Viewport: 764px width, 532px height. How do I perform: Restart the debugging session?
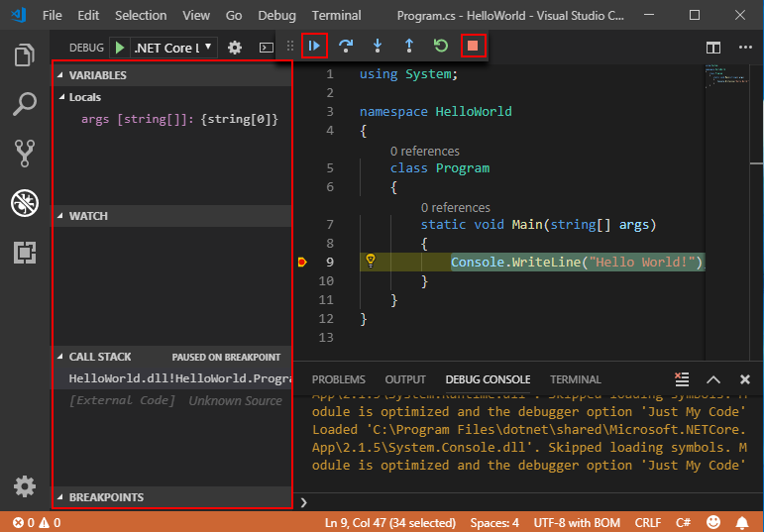click(441, 46)
